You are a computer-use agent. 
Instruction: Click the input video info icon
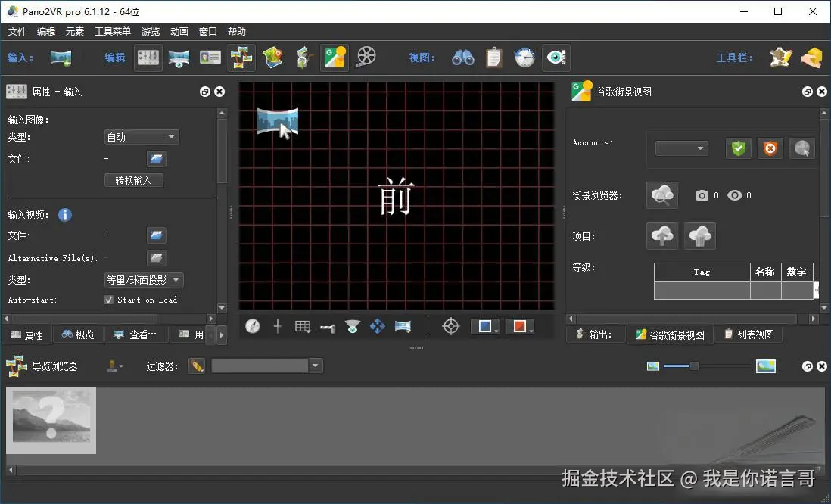coord(64,215)
